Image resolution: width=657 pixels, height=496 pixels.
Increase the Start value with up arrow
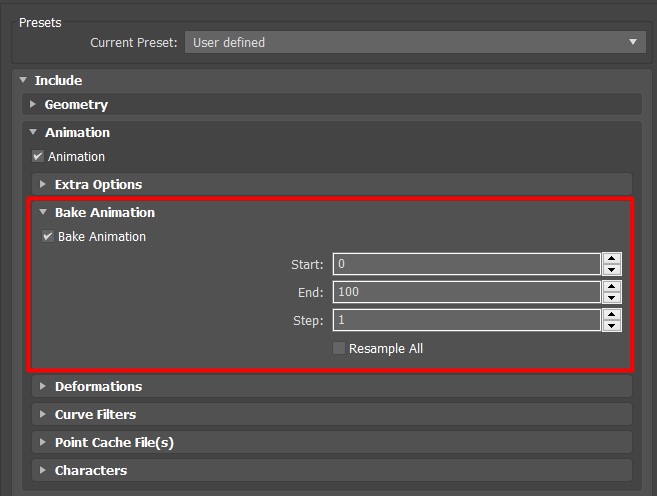click(612, 258)
